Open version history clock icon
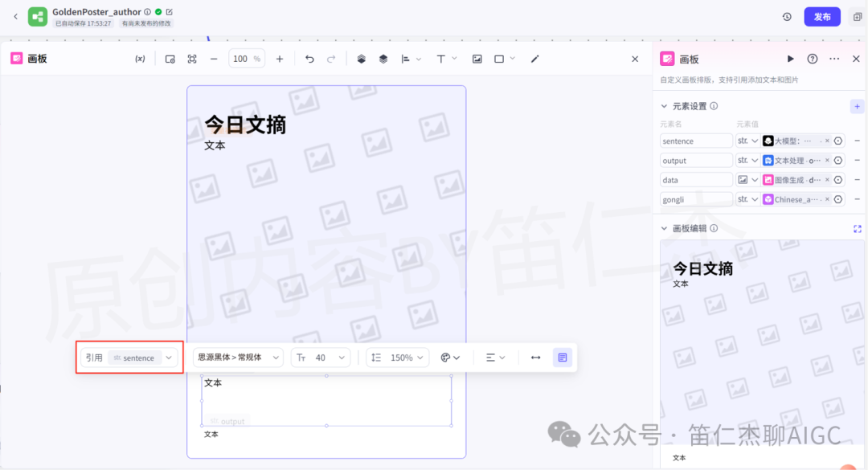This screenshot has height=470, width=868. (787, 17)
